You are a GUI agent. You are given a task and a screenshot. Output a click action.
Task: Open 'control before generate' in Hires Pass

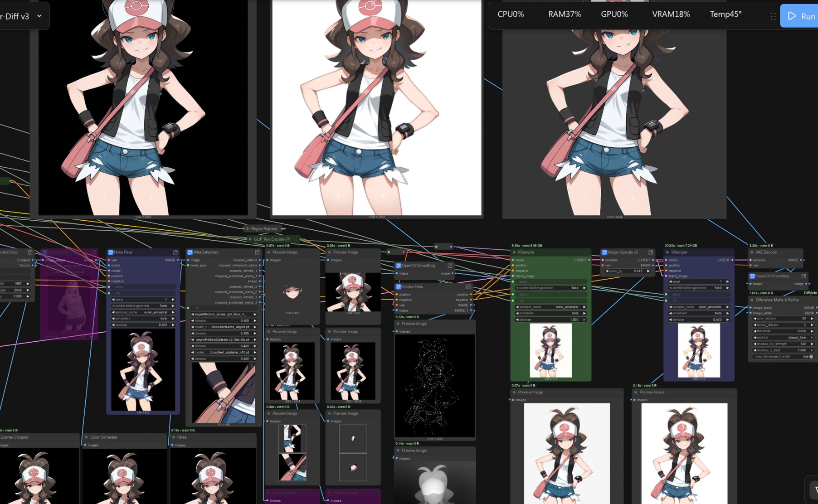[143, 306]
